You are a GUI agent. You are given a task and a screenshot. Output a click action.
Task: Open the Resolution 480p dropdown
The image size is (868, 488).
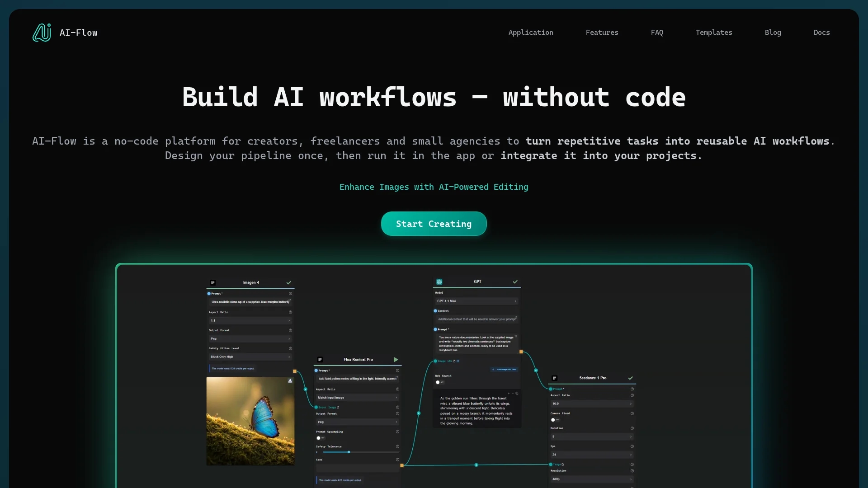click(x=592, y=479)
